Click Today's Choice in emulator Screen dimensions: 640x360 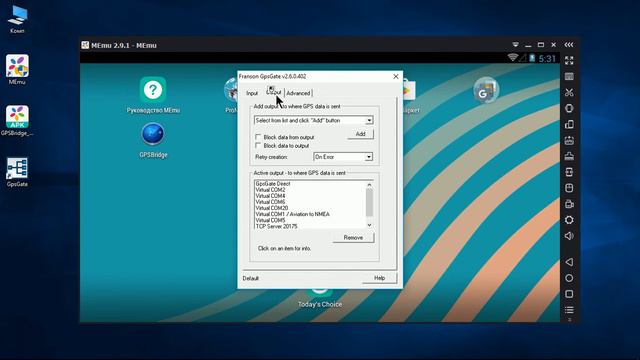(320, 304)
